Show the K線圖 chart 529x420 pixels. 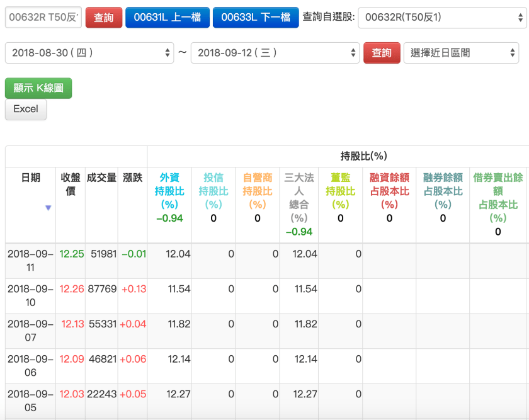click(x=38, y=88)
